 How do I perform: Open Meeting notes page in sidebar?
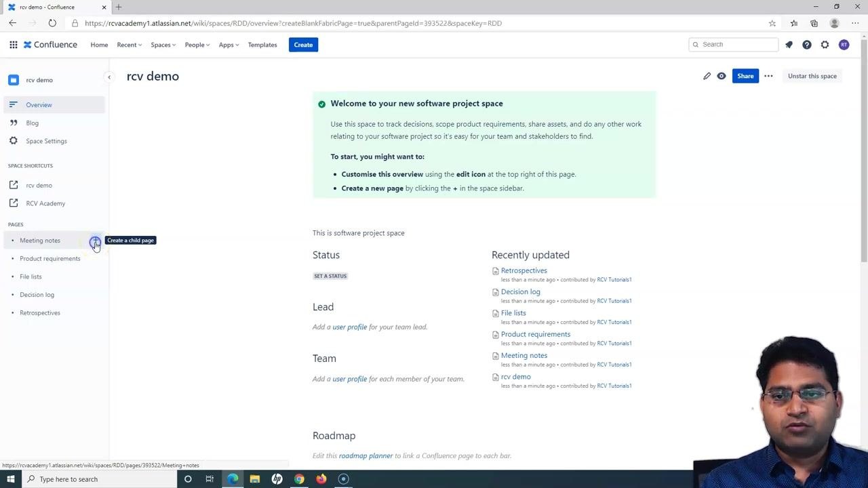coord(40,241)
